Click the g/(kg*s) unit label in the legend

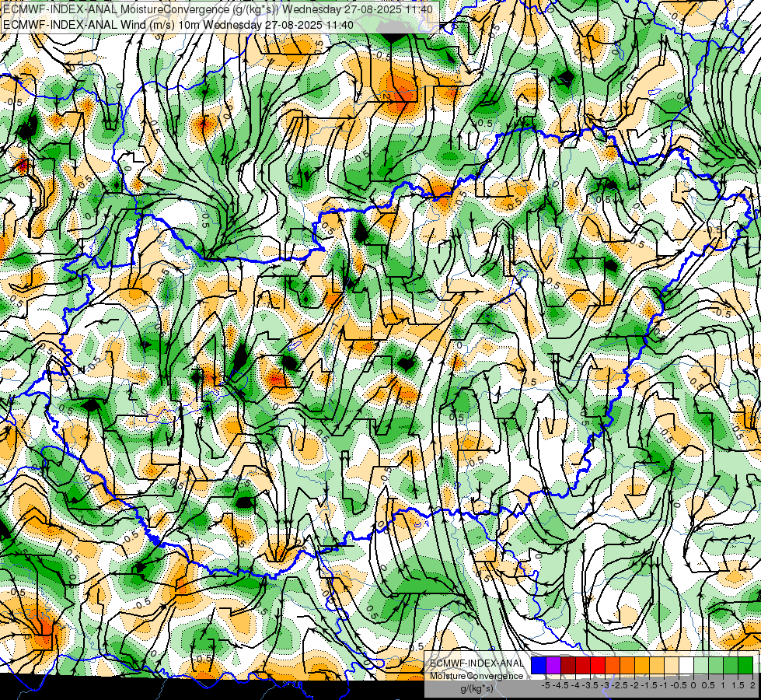tap(476, 688)
